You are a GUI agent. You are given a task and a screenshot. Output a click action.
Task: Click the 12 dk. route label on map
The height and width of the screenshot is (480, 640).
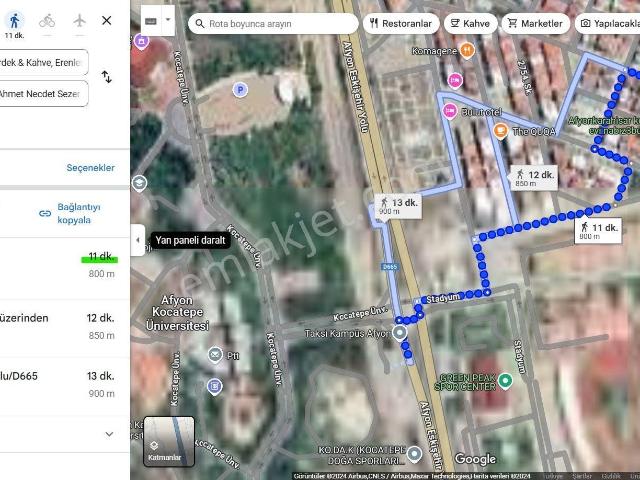[x=535, y=178]
